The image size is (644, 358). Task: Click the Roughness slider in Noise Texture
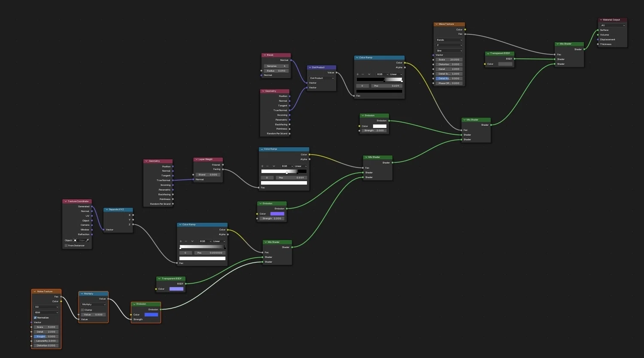(46, 337)
